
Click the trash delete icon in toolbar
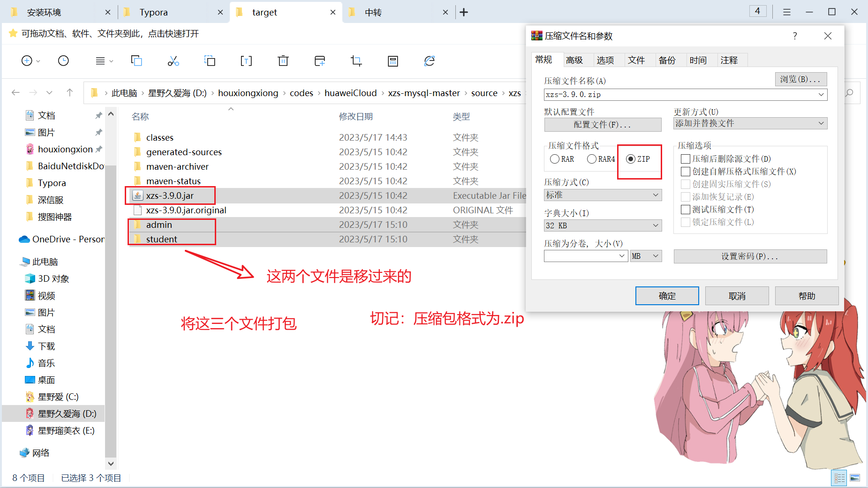pyautogui.click(x=283, y=61)
